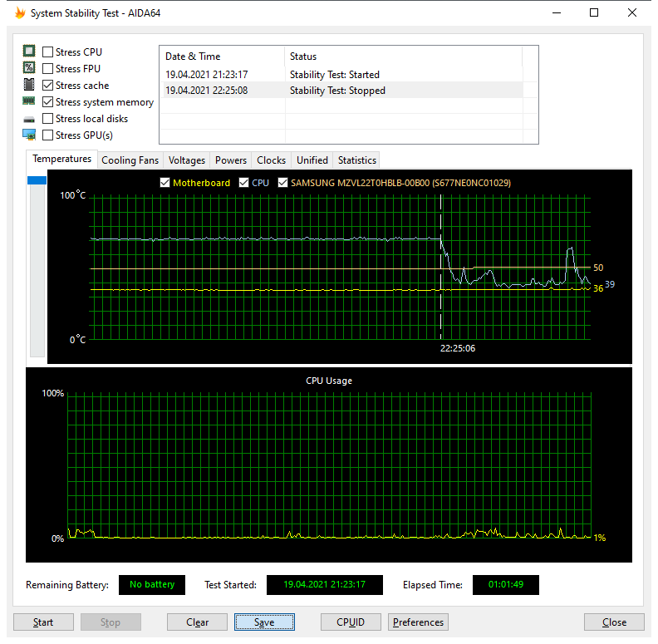The width and height of the screenshot is (658, 644).
Task: Enable the Stress local disks checkbox
Action: pos(48,119)
